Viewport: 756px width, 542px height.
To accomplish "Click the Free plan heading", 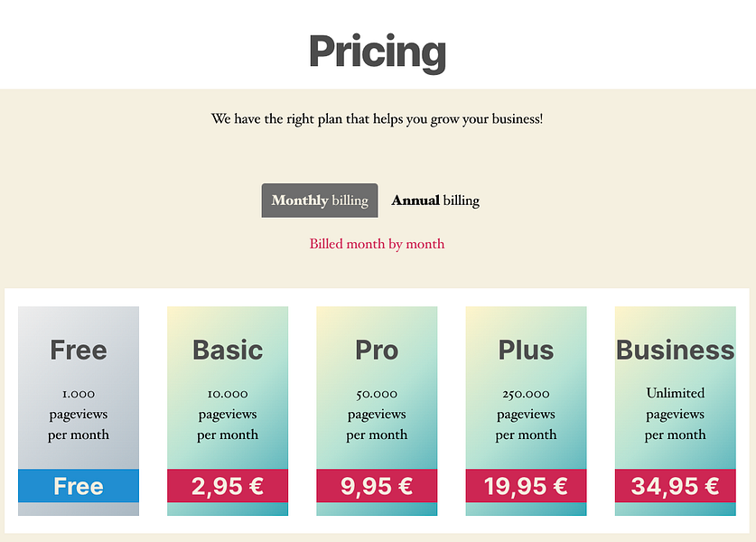I will tap(79, 350).
